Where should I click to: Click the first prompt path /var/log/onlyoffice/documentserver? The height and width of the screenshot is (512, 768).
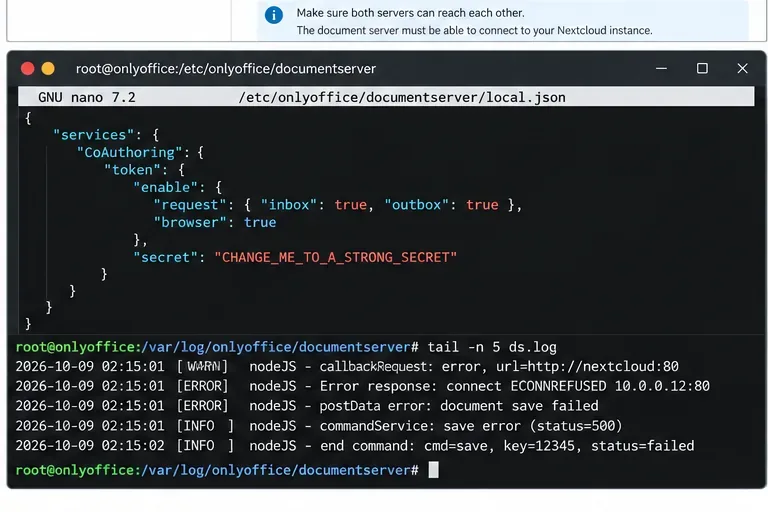275,347
